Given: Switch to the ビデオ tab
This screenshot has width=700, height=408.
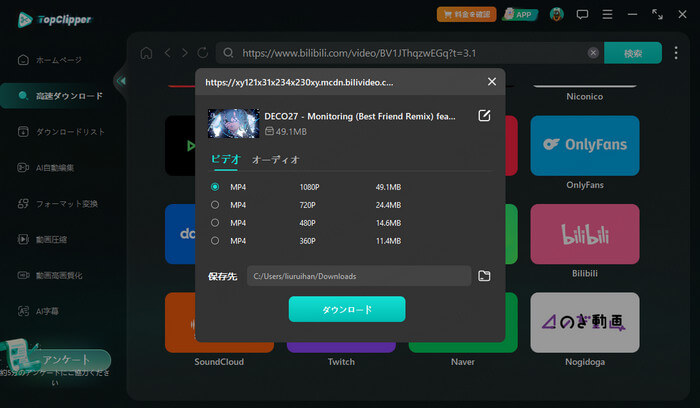Looking at the screenshot, I should [226, 159].
